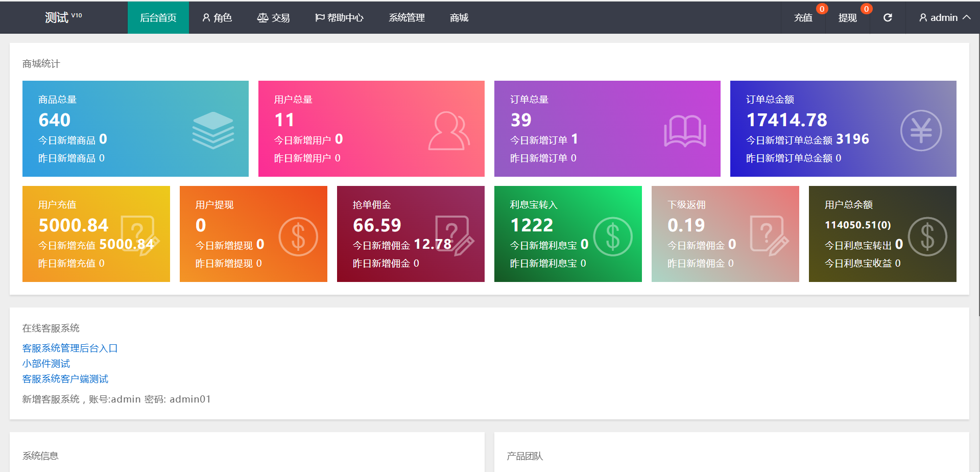Image resolution: width=980 pixels, height=472 pixels.
Task: Click the 昨日新增提现 0 text
Action: point(229,264)
